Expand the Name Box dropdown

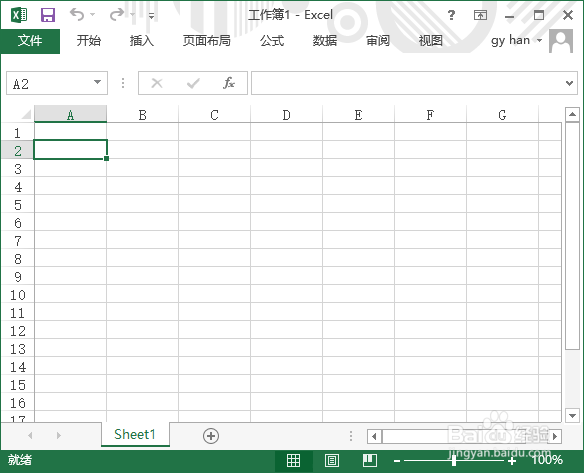click(x=97, y=82)
